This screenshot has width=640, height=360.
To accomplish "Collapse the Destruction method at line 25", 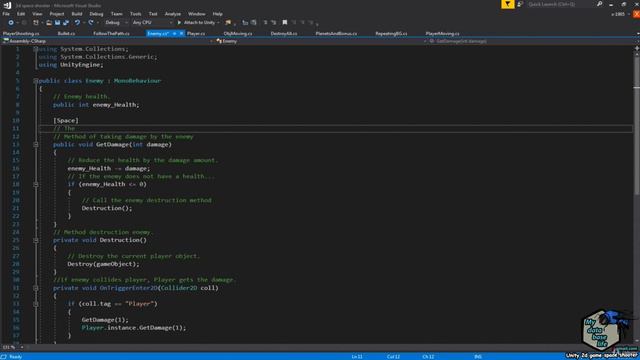I will tap(36, 240).
